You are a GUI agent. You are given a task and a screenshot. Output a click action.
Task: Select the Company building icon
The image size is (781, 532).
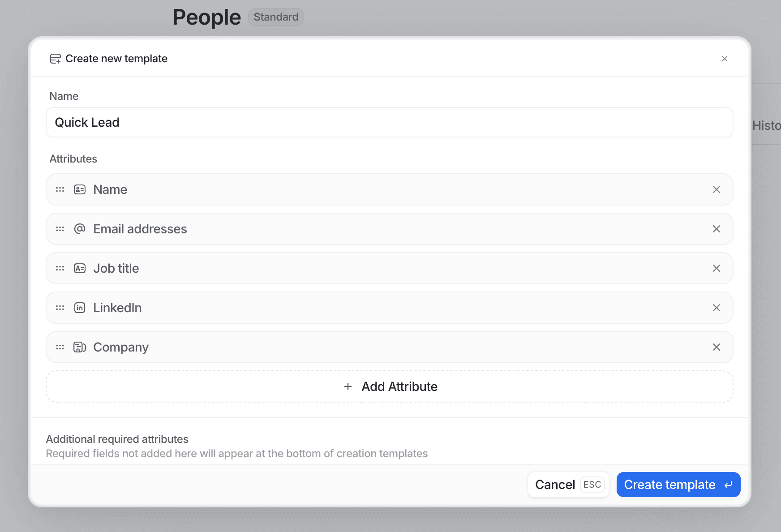[79, 347]
